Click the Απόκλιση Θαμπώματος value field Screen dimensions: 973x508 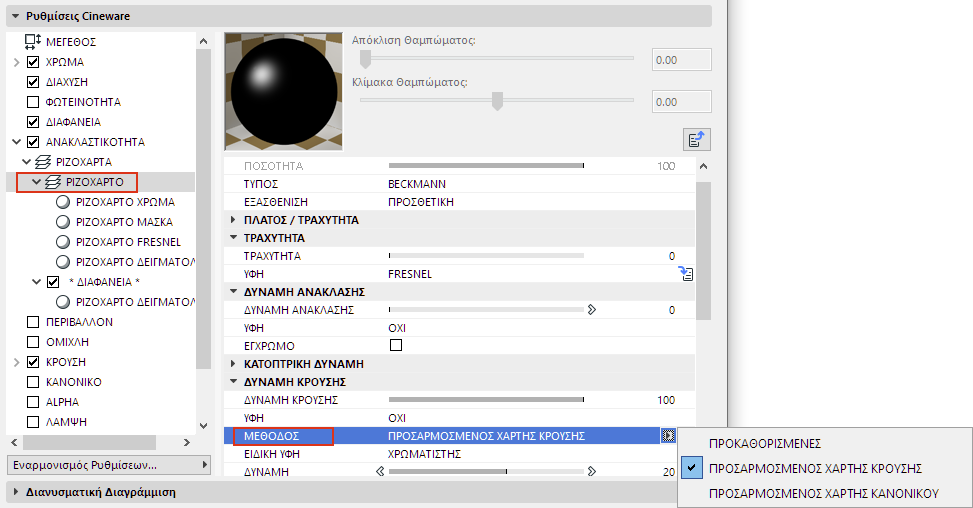point(682,60)
